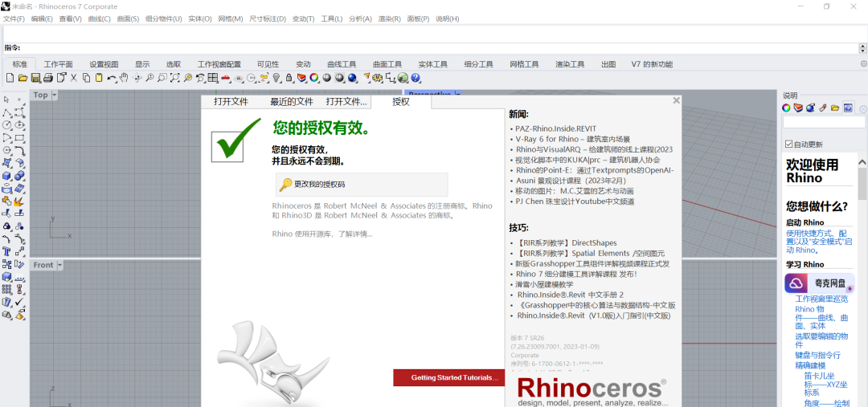Click the Paste clipboard icon

pyautogui.click(x=99, y=78)
